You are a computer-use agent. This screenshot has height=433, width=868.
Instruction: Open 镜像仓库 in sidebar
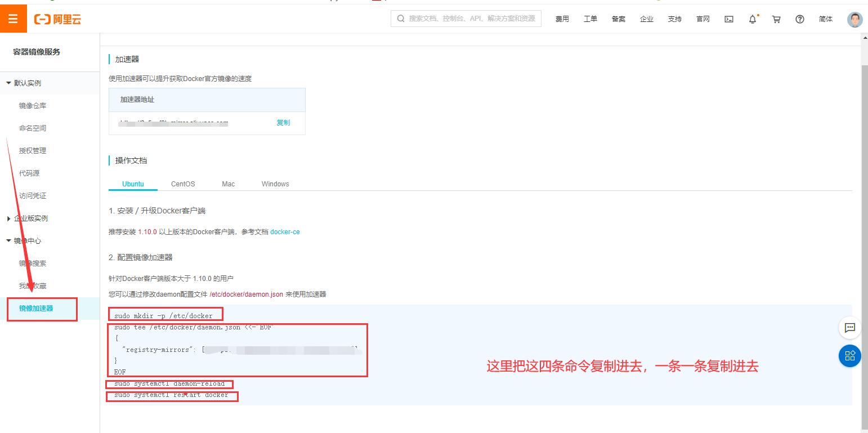(33, 105)
